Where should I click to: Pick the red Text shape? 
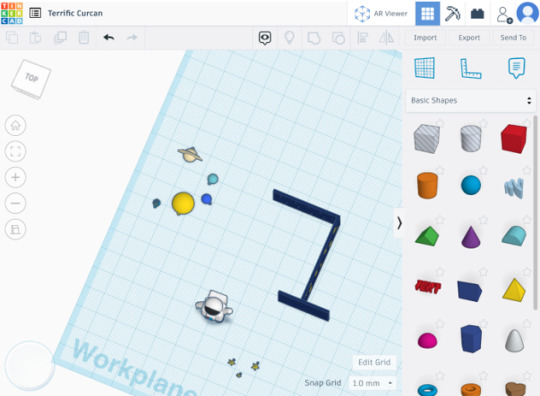[428, 286]
